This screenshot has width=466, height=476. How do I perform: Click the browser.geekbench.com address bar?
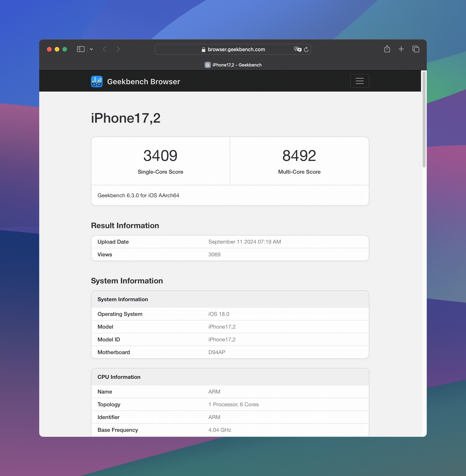[233, 49]
